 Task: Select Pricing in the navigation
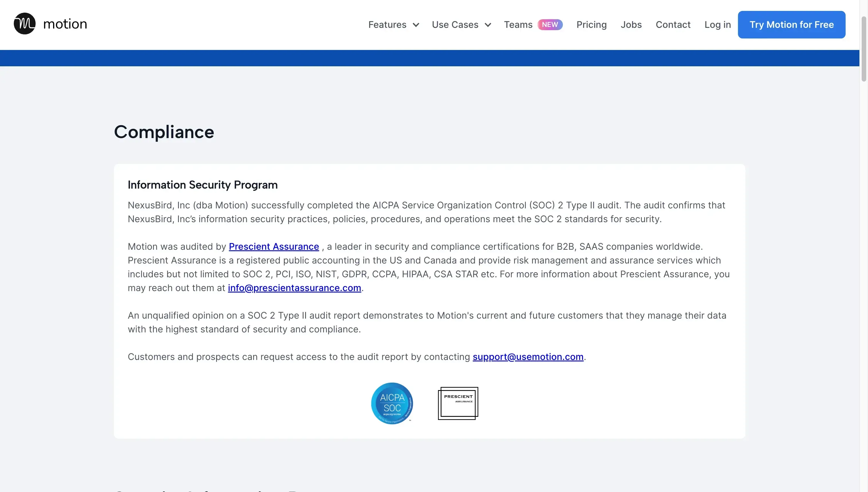click(591, 24)
